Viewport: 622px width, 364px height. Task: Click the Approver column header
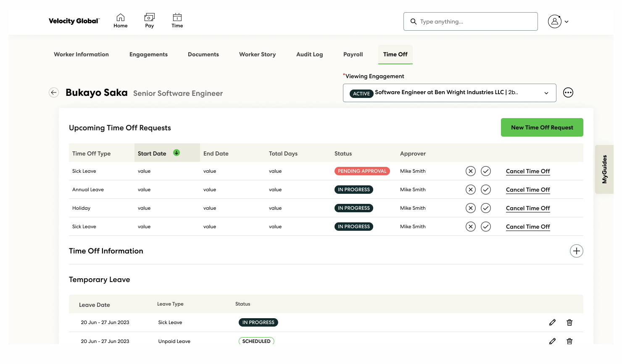(413, 153)
